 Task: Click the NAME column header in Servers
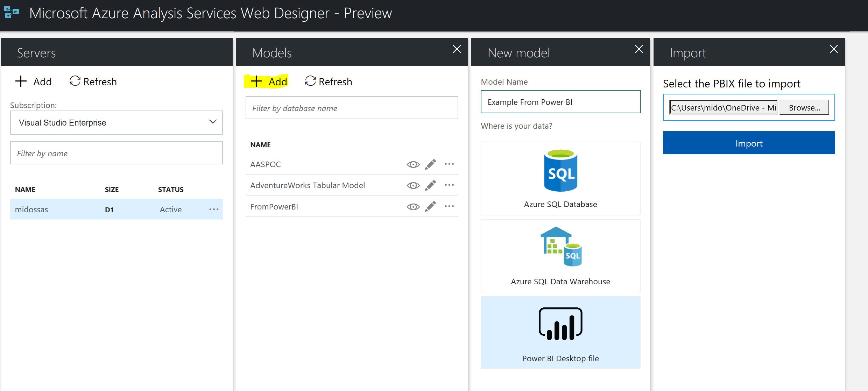coord(25,190)
